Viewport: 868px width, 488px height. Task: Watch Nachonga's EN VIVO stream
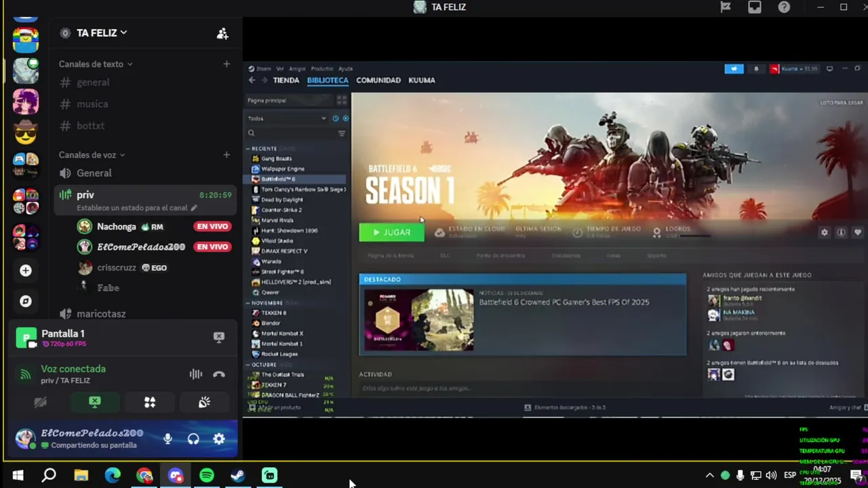tap(213, 226)
